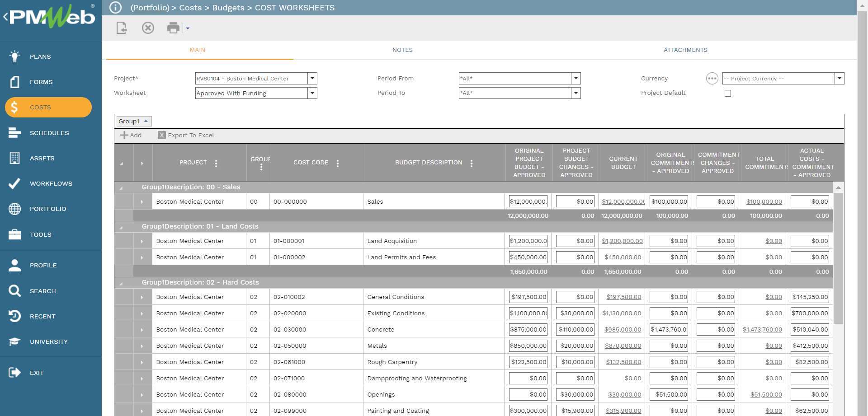Open the print options dropdown arrow
This screenshot has height=416, width=868.
click(188, 28)
